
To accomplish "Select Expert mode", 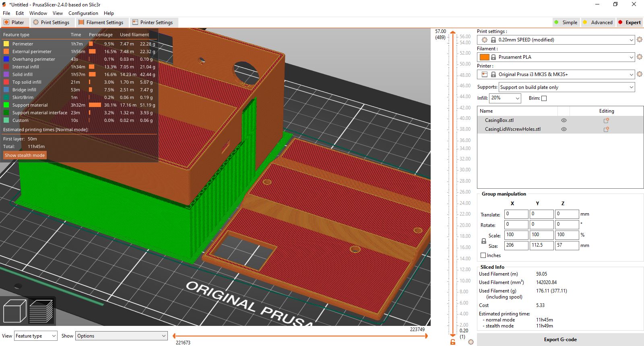I will (630, 23).
